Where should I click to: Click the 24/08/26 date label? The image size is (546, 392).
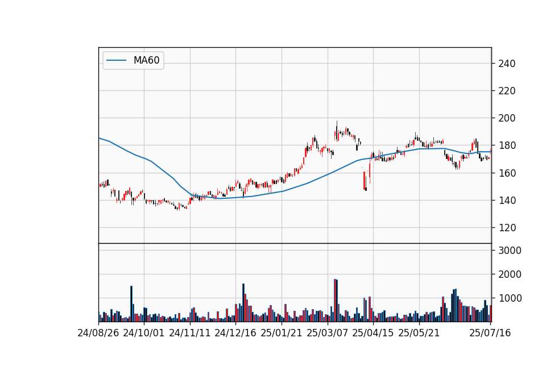(x=98, y=333)
